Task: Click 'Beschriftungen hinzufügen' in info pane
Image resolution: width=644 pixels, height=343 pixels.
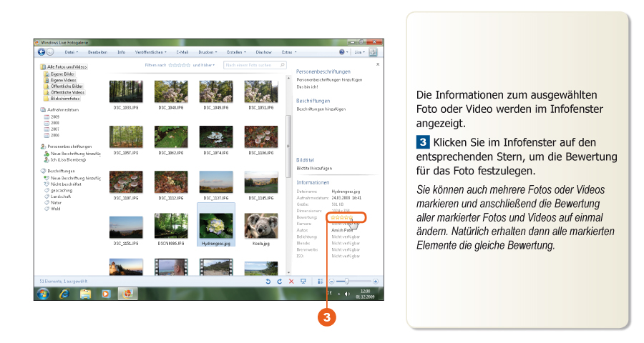Action: click(x=321, y=109)
